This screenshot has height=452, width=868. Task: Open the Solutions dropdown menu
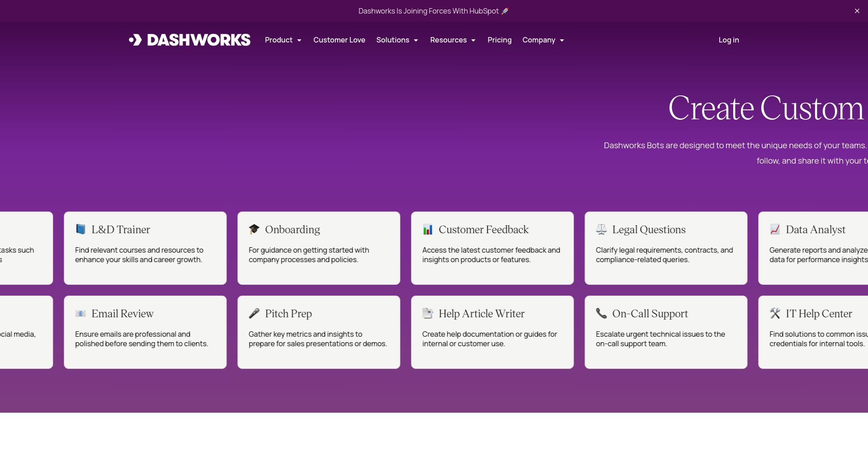[397, 40]
